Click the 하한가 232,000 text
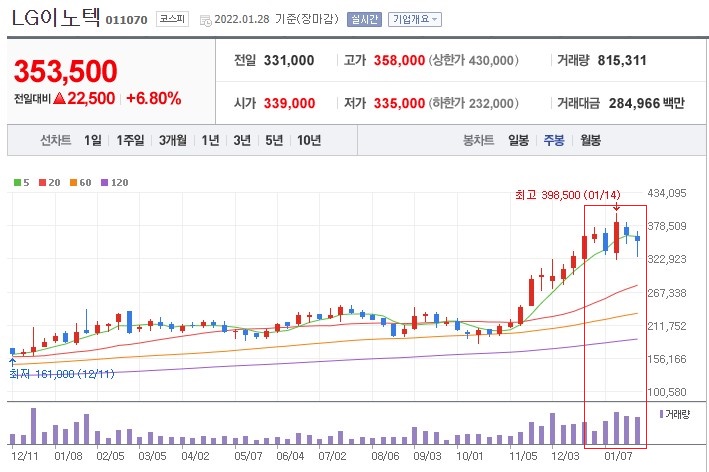This screenshot has height=472, width=709. pyautogui.click(x=473, y=103)
